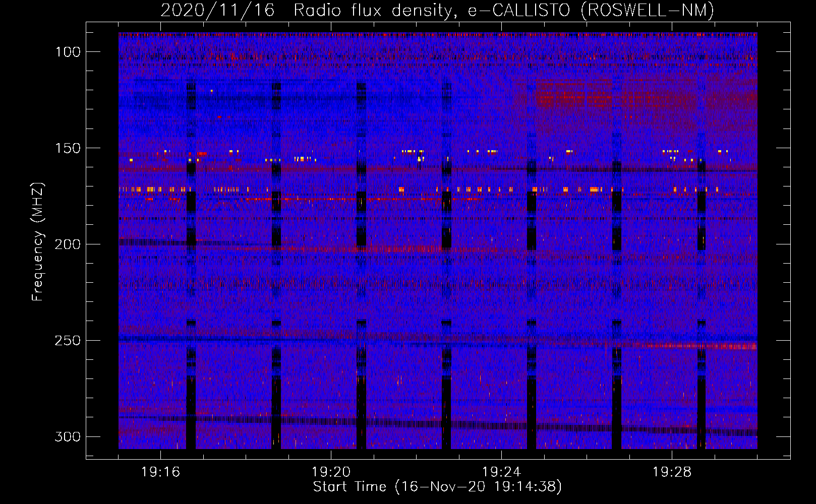Image resolution: width=816 pixels, height=504 pixels.
Task: Click the 'Frequency (MHZ)' axis label
Action: 38,241
